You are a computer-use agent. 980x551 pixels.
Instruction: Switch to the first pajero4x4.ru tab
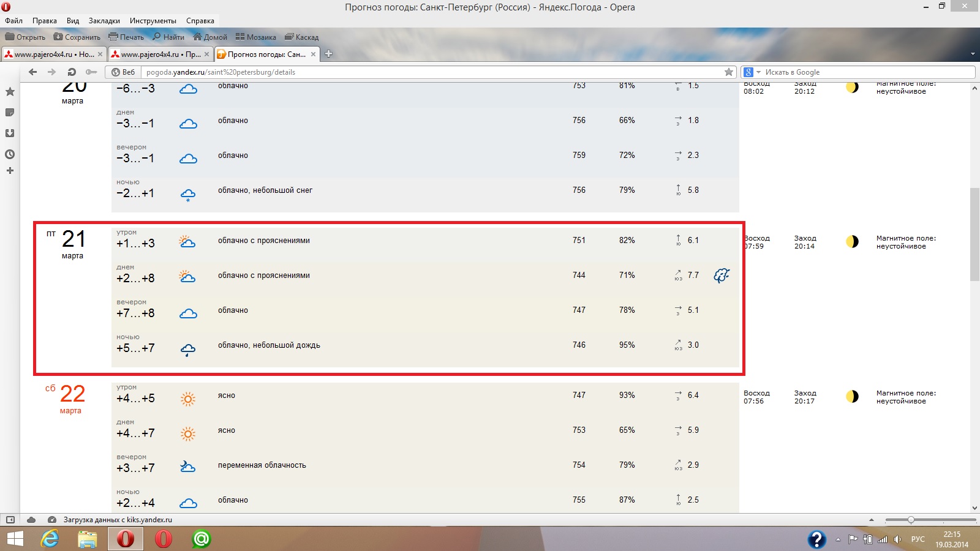(54, 54)
